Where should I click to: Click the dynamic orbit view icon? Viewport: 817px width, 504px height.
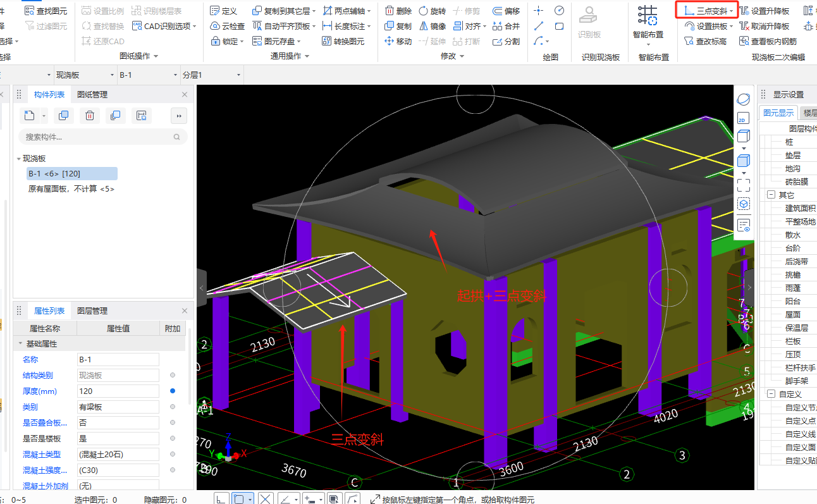click(x=744, y=99)
